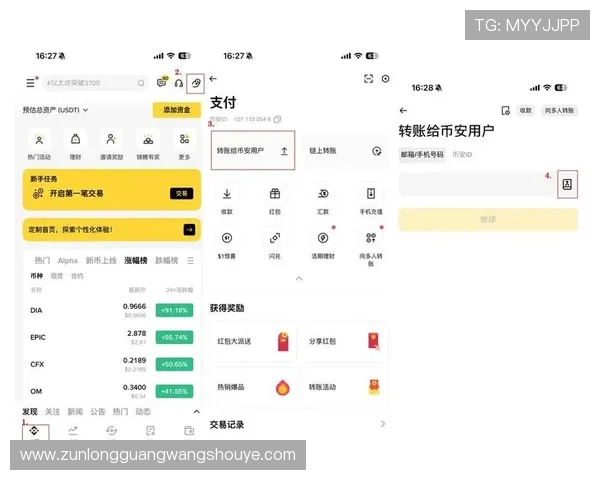Screen dimensions: 600x480
Task: Open the messages icon with badge
Action: 162,82
